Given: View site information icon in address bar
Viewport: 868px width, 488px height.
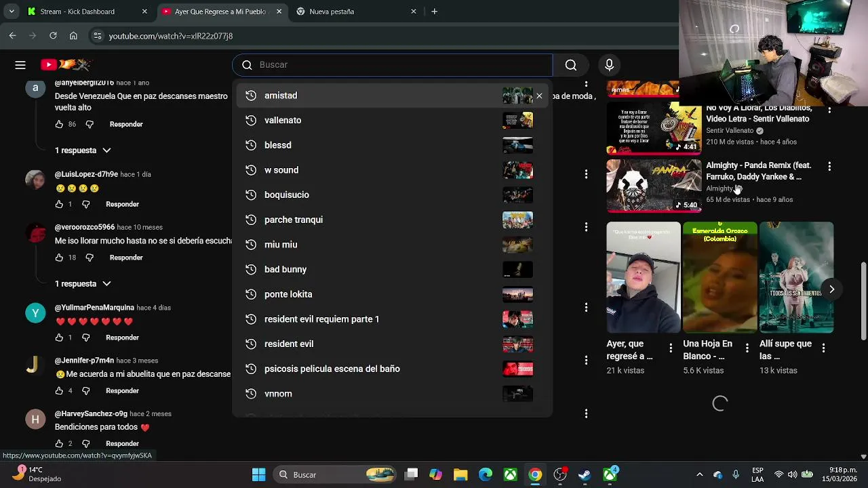Looking at the screenshot, I should pos(98,36).
